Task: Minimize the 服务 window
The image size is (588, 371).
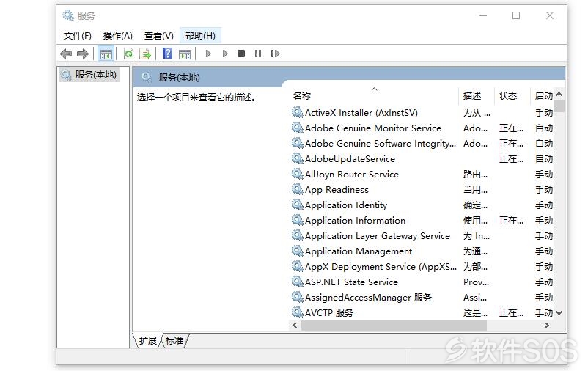Action: (x=483, y=15)
